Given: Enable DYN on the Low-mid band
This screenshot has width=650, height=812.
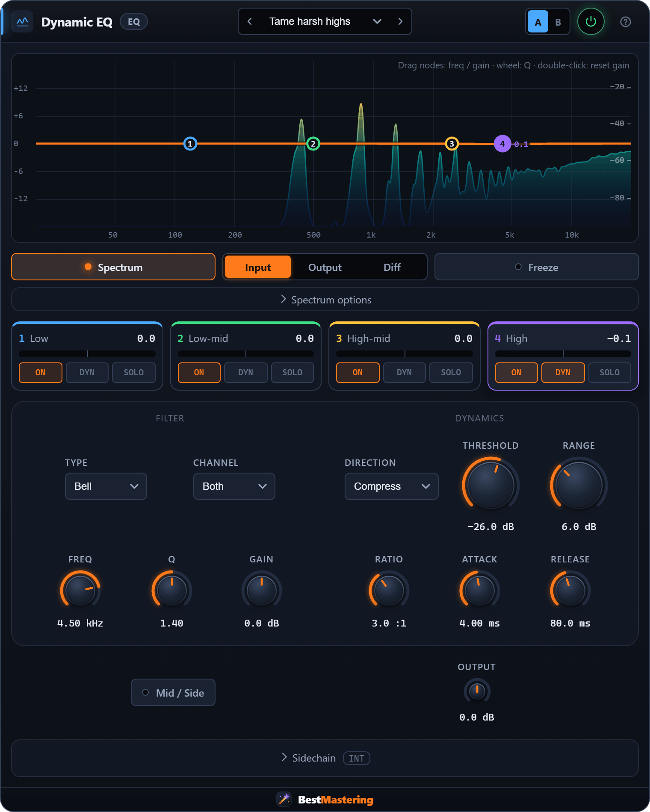Looking at the screenshot, I should tap(246, 372).
